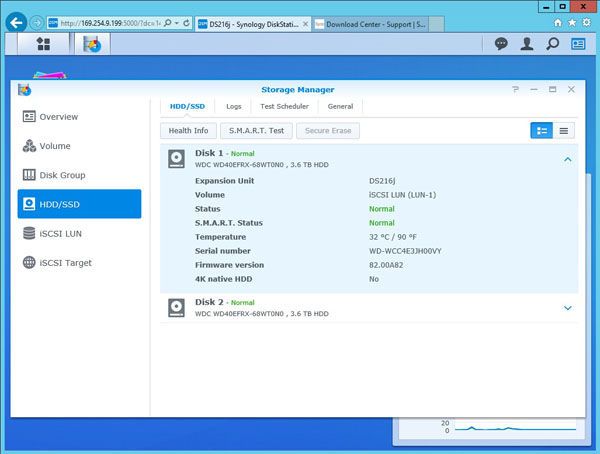The image size is (600, 454).
Task: Switch to the Test Scheduler tab
Action: (284, 106)
